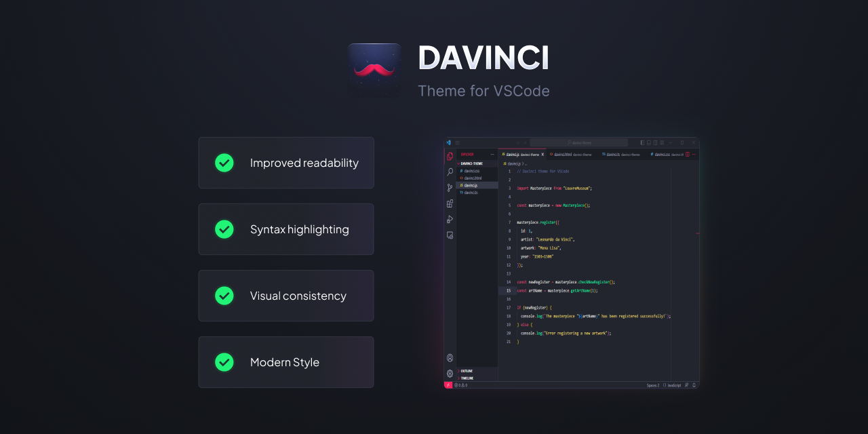Open the Search view
The image size is (868, 434).
pos(449,172)
